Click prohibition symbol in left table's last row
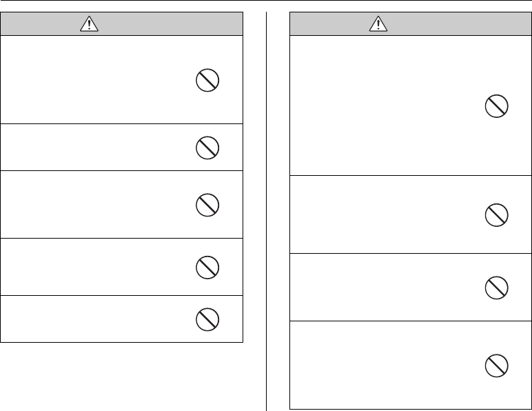This screenshot has width=532, height=411. [x=207, y=318]
